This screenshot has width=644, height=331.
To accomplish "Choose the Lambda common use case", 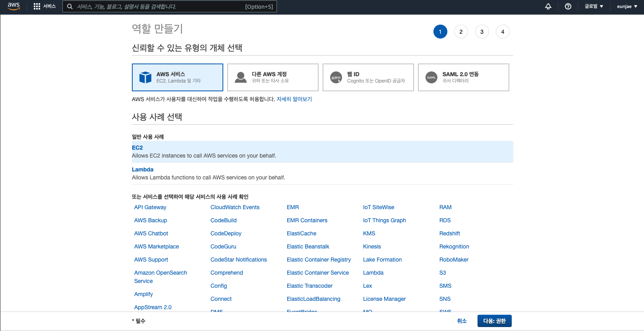I will [323, 173].
